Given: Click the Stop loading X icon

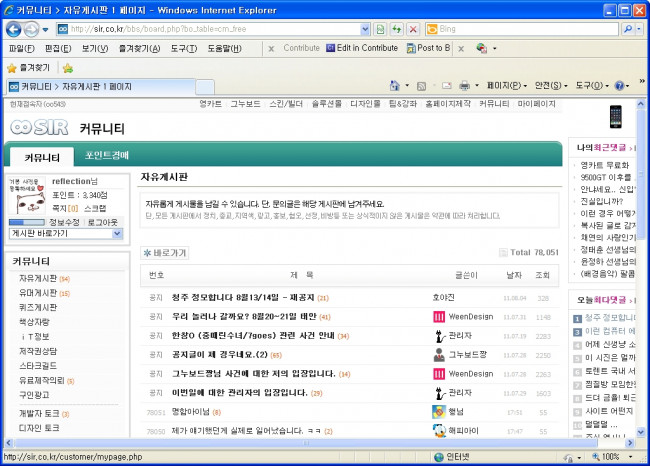Looking at the screenshot, I should pos(413,28).
